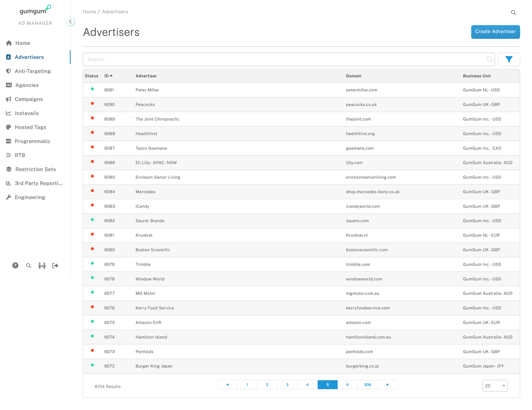Go to previous page arrow
Image resolution: width=532 pixels, height=410 pixels.
[227, 384]
